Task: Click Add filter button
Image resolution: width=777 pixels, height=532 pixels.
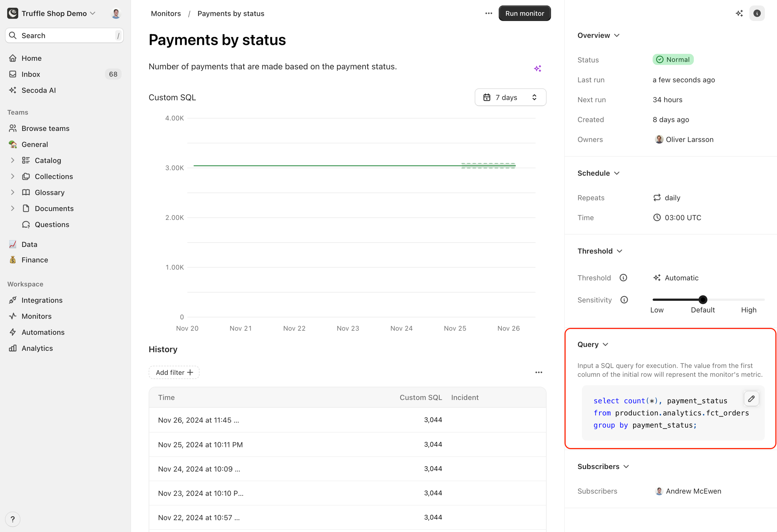Action: (x=174, y=373)
